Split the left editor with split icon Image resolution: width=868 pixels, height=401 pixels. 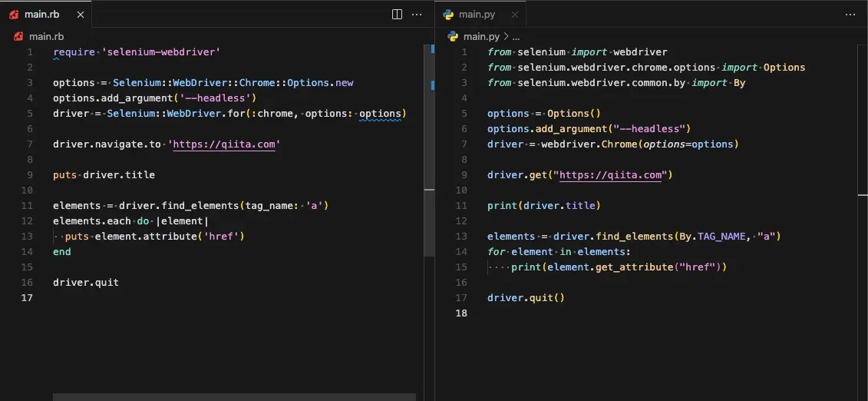pos(397,15)
